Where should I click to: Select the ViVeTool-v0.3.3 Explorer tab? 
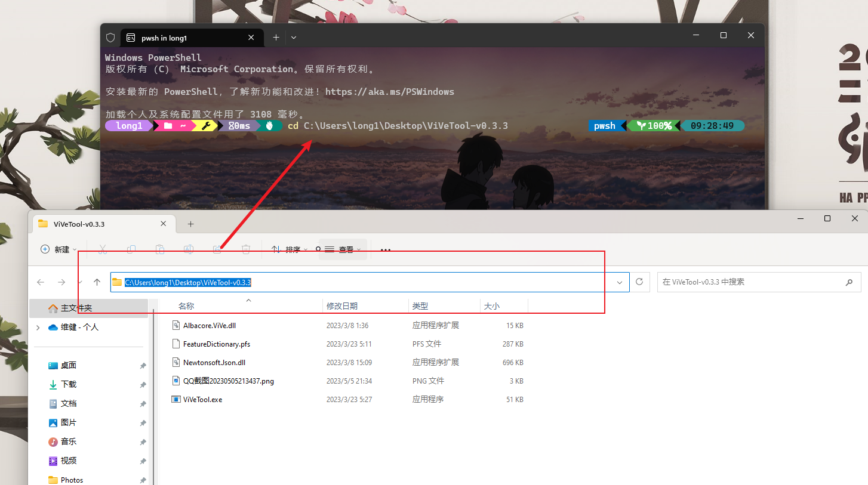(96, 224)
